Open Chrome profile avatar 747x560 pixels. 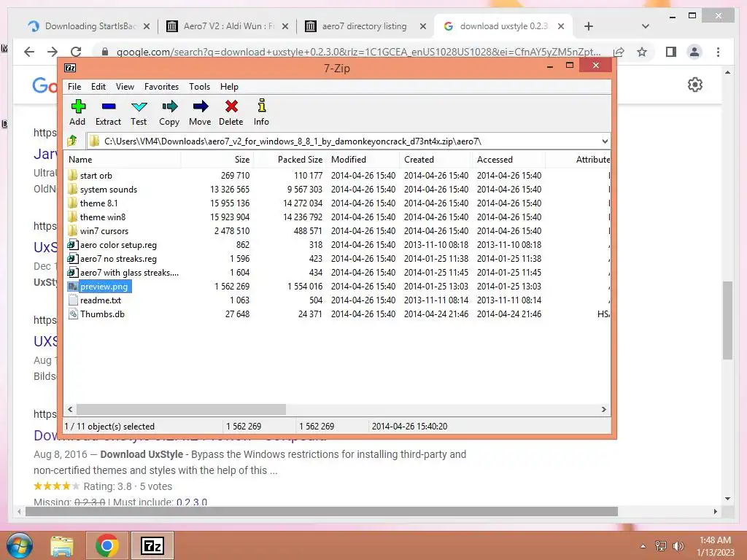click(694, 52)
